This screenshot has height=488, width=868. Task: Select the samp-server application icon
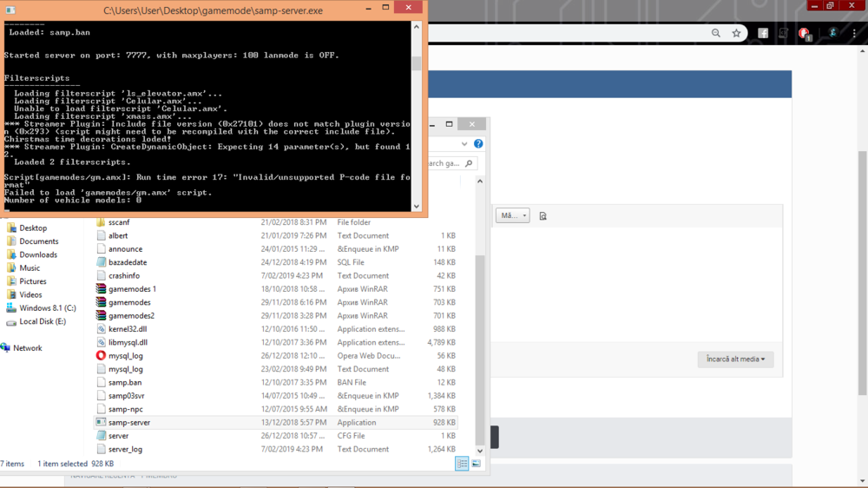101,422
